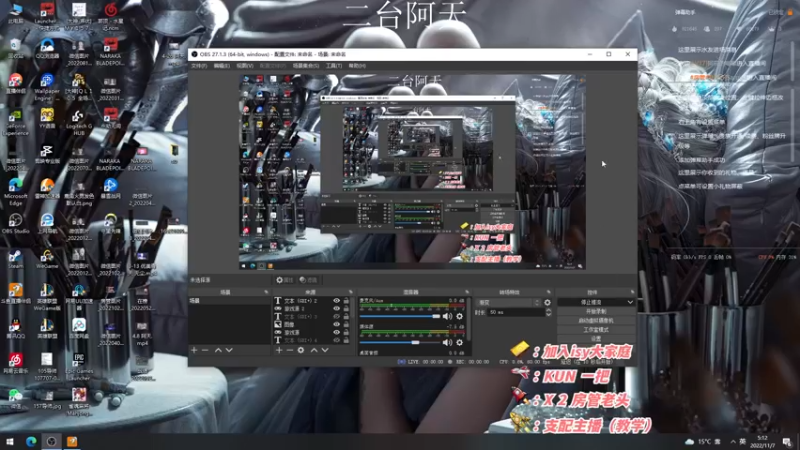Viewport: 800px width, 450px height.
Task: Select the 场景 entry in Scenes list
Action: (x=230, y=301)
